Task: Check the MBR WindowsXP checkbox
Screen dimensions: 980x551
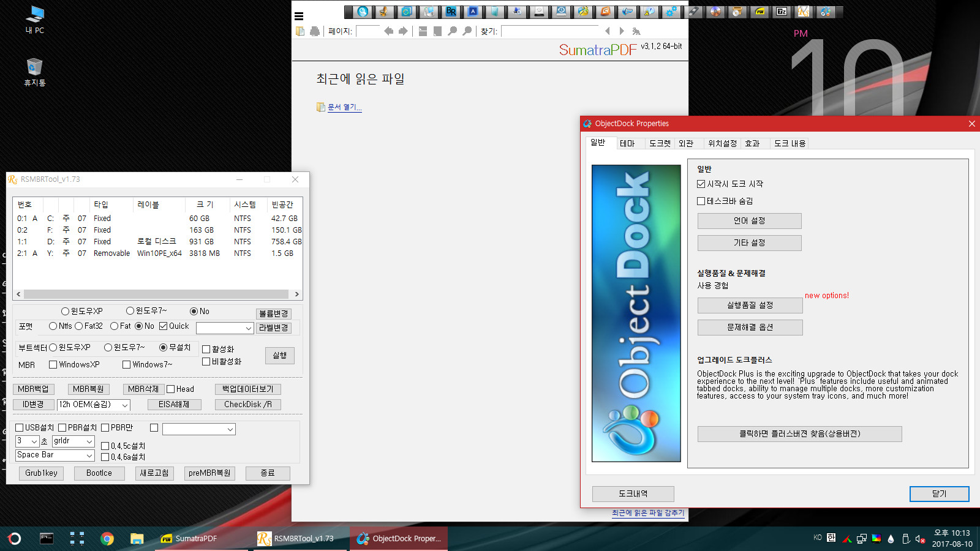Action: click(53, 365)
